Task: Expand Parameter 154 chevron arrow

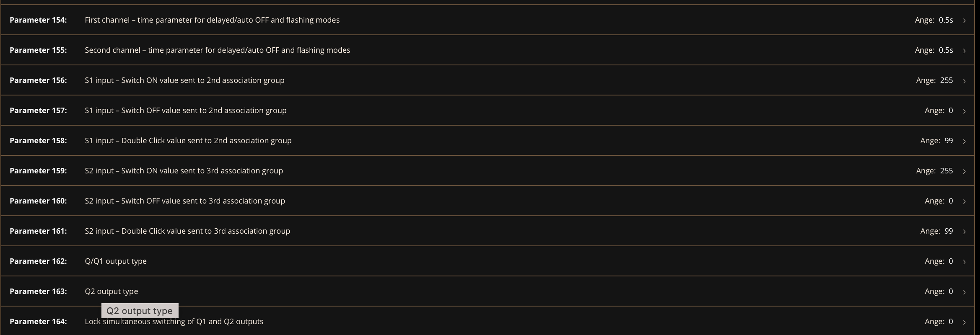Action: [x=964, y=21]
